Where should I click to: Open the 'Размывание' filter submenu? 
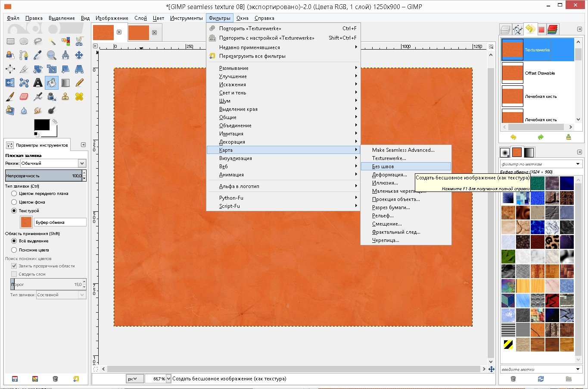pos(233,68)
